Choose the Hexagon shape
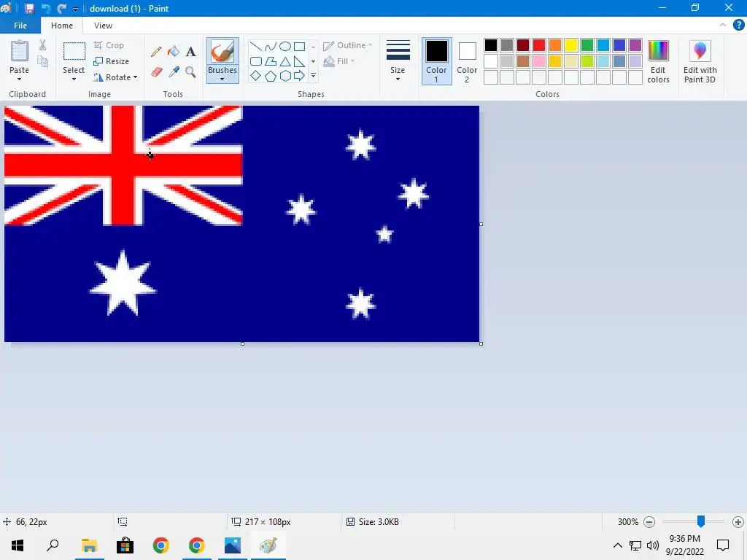 [x=285, y=76]
